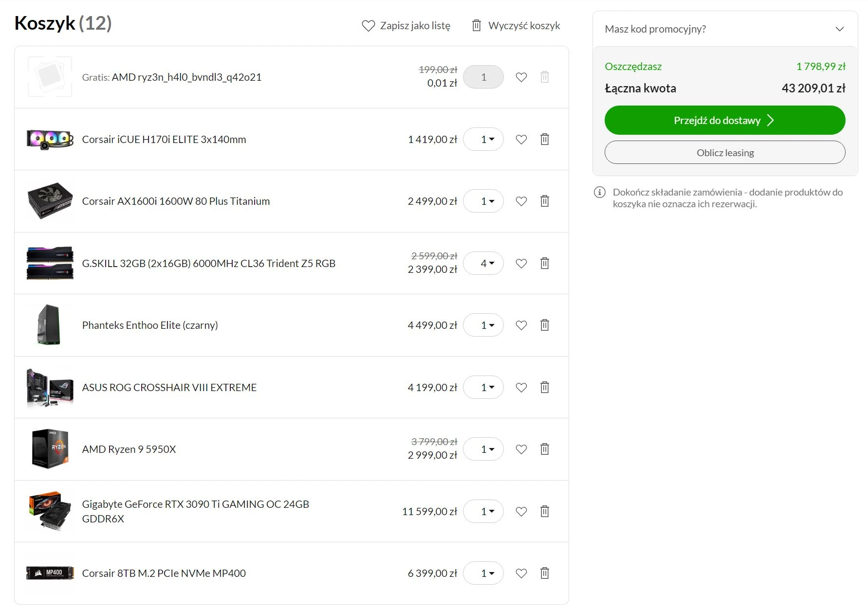Delete the gratis AMD bundle item

(x=545, y=77)
